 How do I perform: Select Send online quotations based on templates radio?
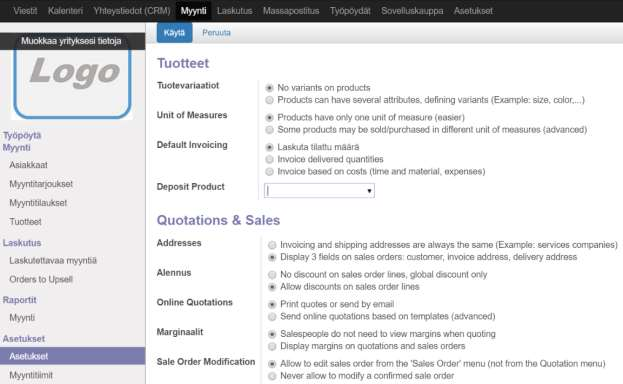[x=272, y=316]
